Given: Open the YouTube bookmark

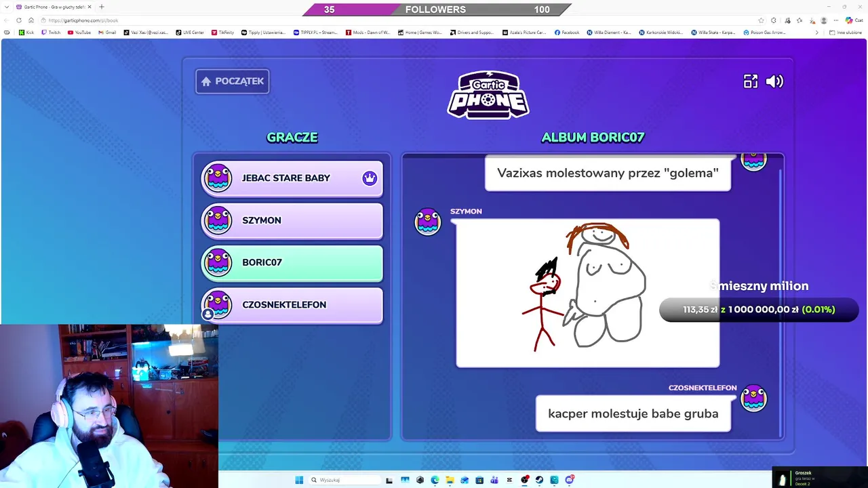Looking at the screenshot, I should [x=79, y=33].
